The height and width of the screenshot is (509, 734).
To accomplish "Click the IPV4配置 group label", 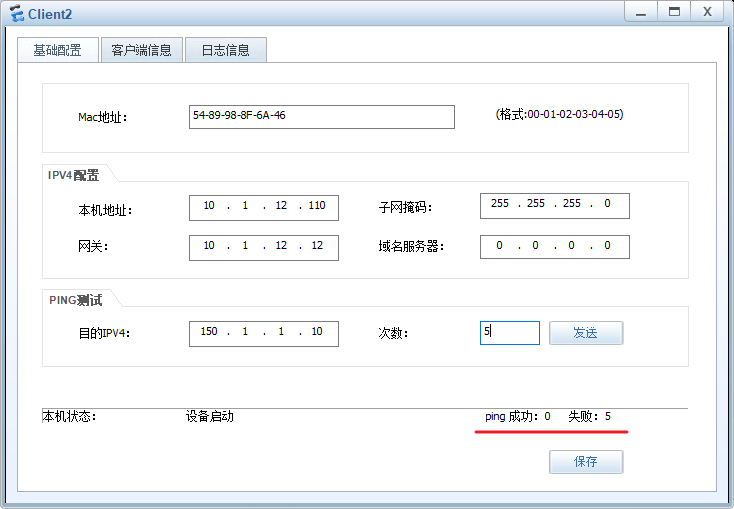I will [x=73, y=175].
